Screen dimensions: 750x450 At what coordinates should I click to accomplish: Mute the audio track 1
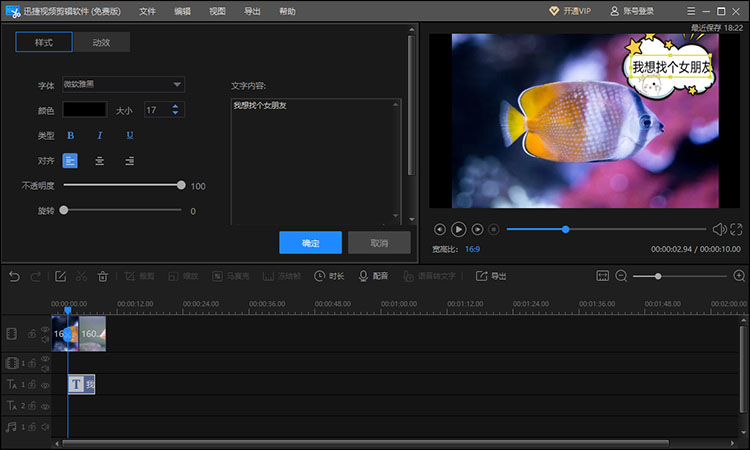pyautogui.click(x=45, y=427)
